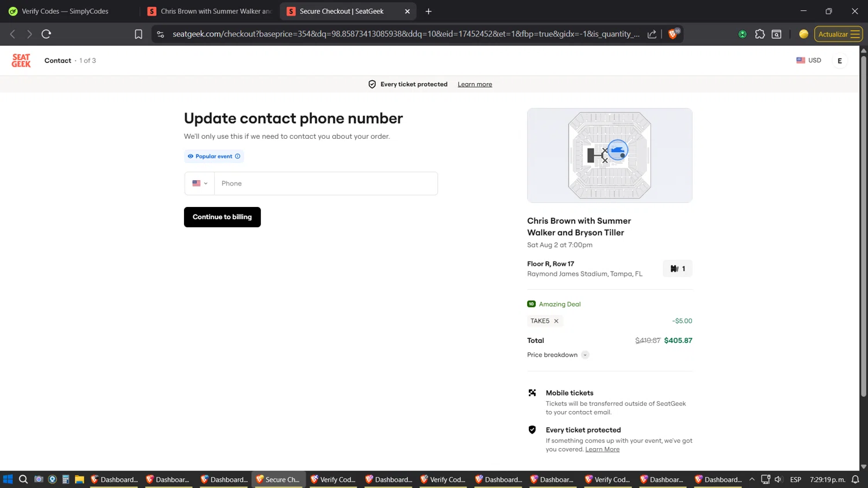The image size is (868, 488).
Task: Open Brave Shields lion icon
Action: click(674, 34)
